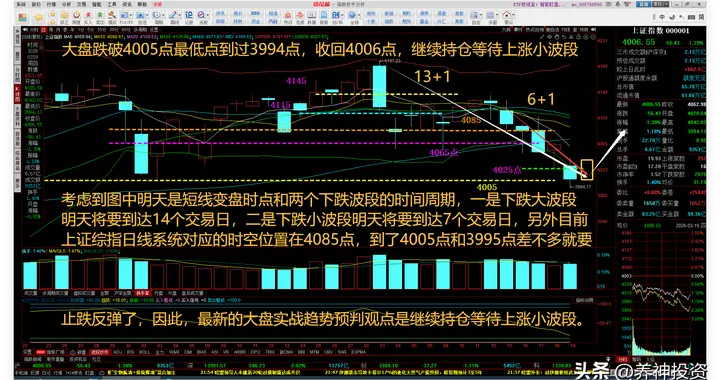Open the 报价 menu
This screenshot has height=380, width=720.
click(x=36, y=4)
